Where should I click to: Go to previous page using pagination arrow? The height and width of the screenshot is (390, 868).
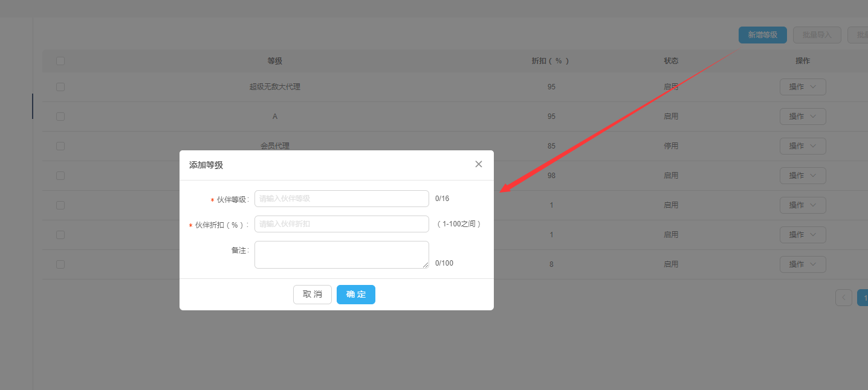tap(843, 298)
